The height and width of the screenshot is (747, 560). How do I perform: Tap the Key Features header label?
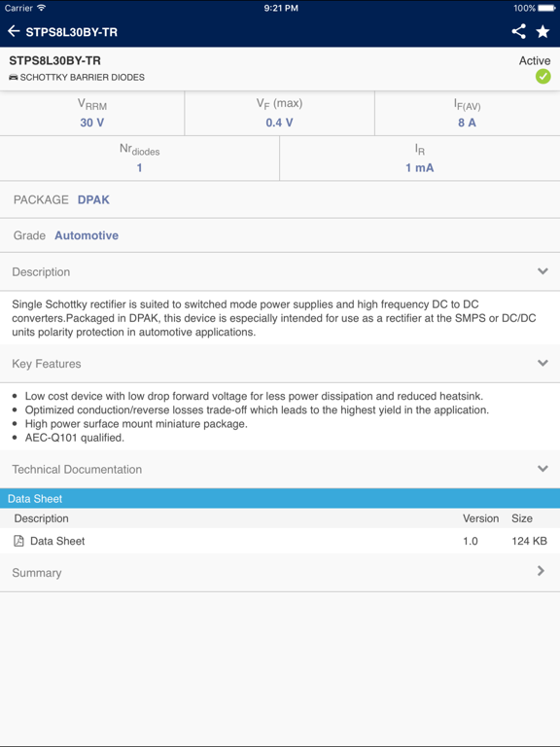point(47,364)
